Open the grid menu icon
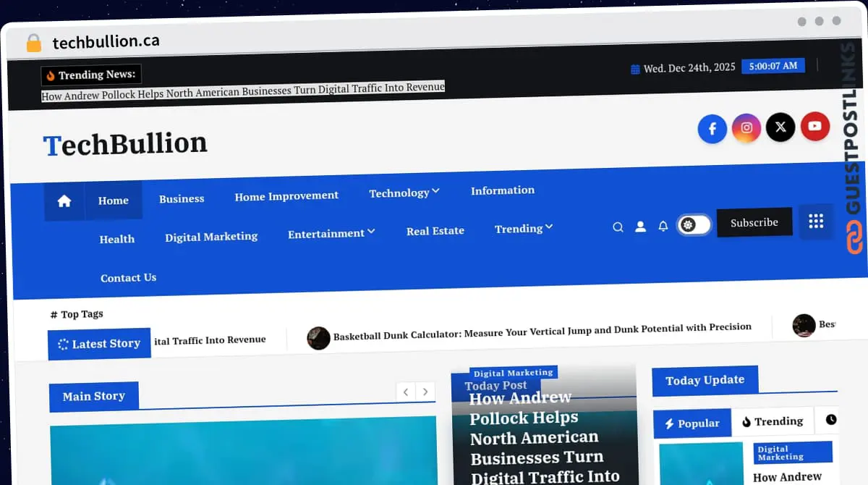This screenshot has width=868, height=485. click(816, 221)
